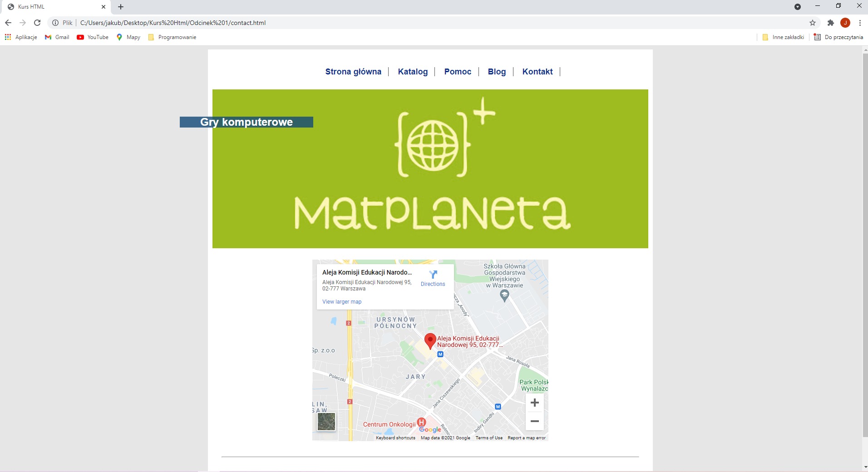Viewport: 868px width, 472px height.
Task: Open the Aplikacje apps shortcut
Action: (21, 37)
